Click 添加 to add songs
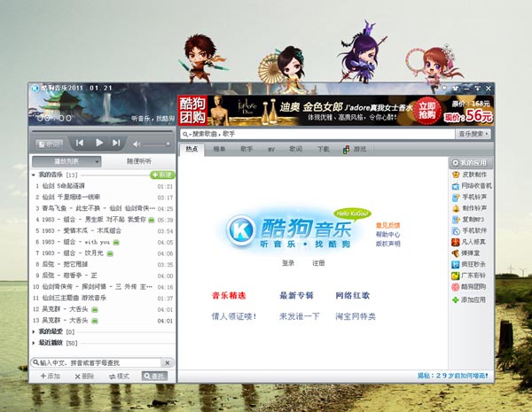 click(51, 376)
